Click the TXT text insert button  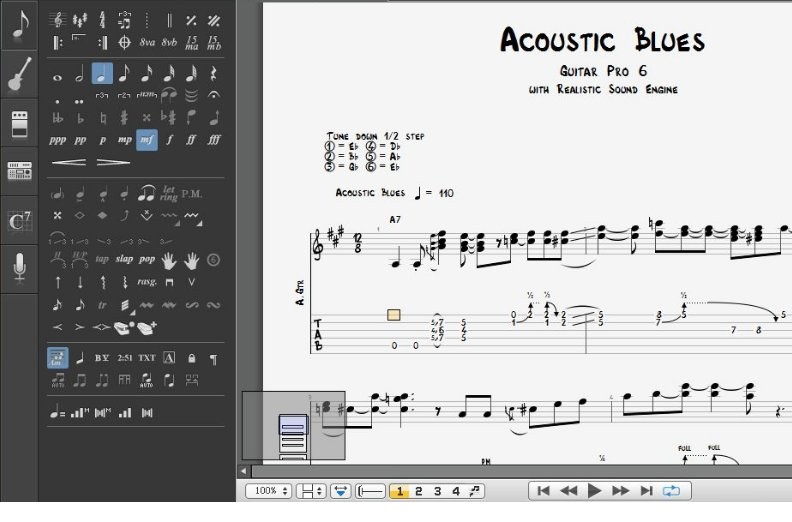click(x=146, y=358)
